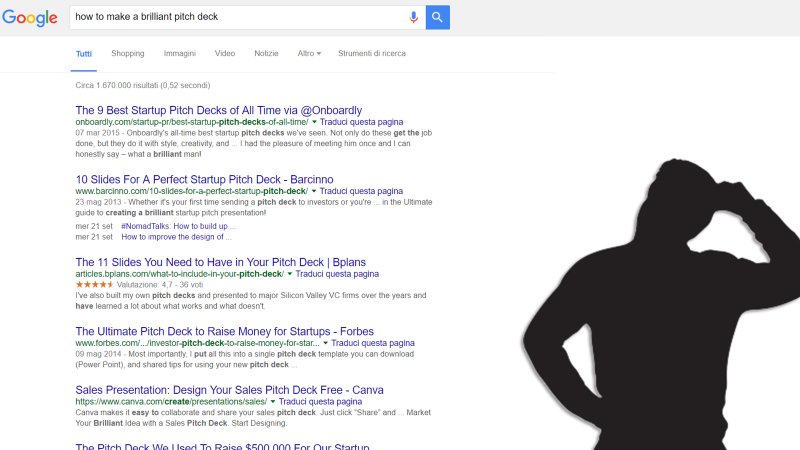Viewport: 800px width, 450px height.
Task: Click the https://www.canva.com green URL text
Action: tap(171, 402)
